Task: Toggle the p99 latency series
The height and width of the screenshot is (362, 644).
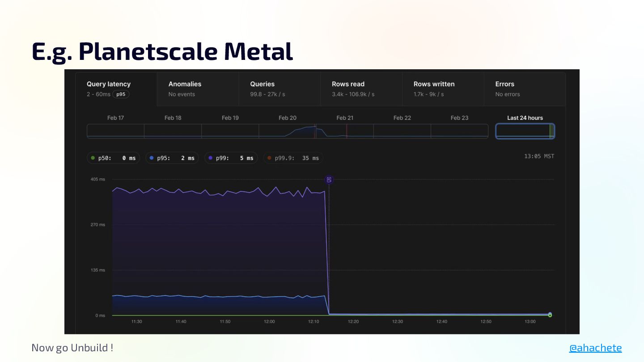Action: pos(231,158)
